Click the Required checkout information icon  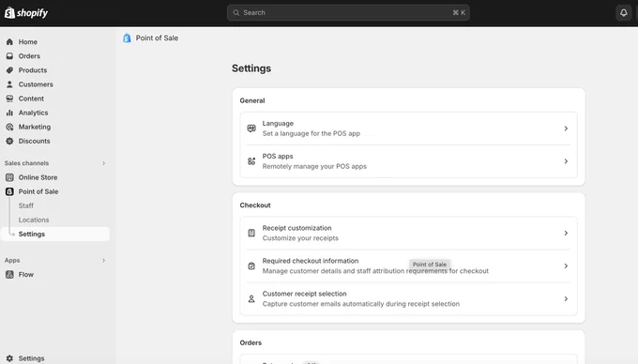pos(251,266)
